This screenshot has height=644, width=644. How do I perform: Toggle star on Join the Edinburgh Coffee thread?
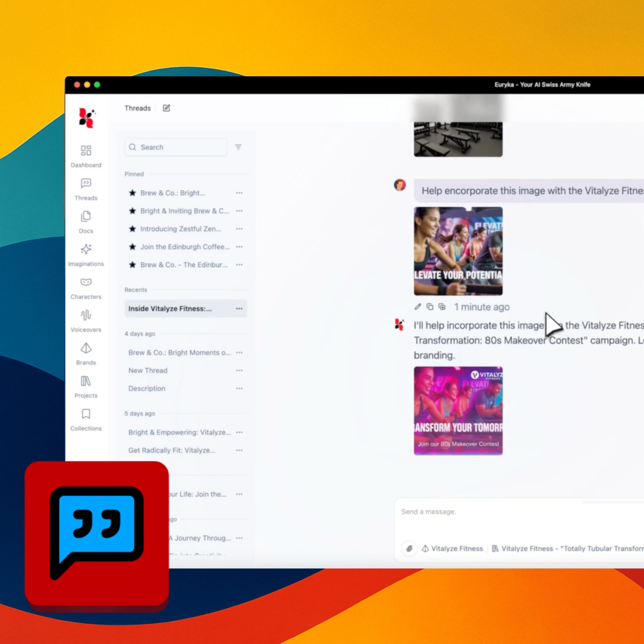coord(133,247)
